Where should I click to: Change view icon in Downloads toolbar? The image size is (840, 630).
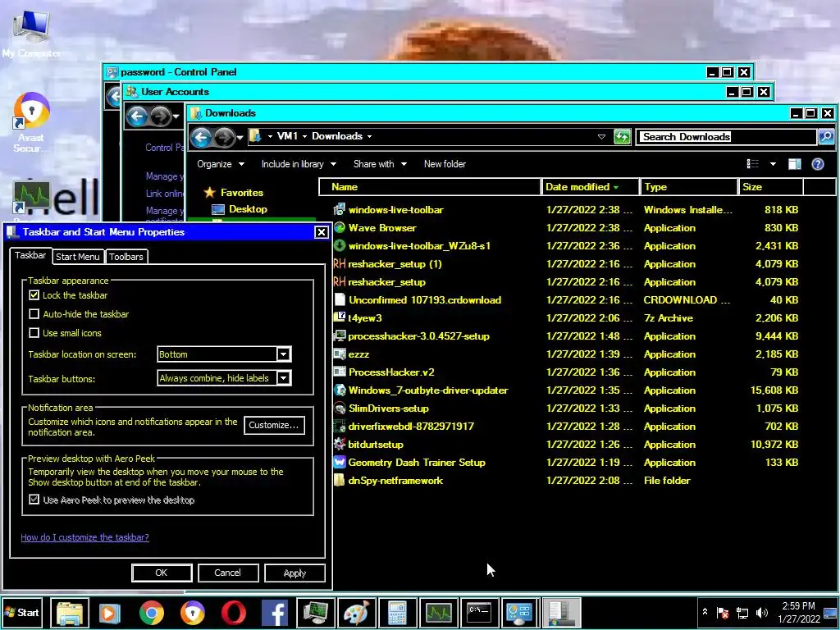coord(753,164)
